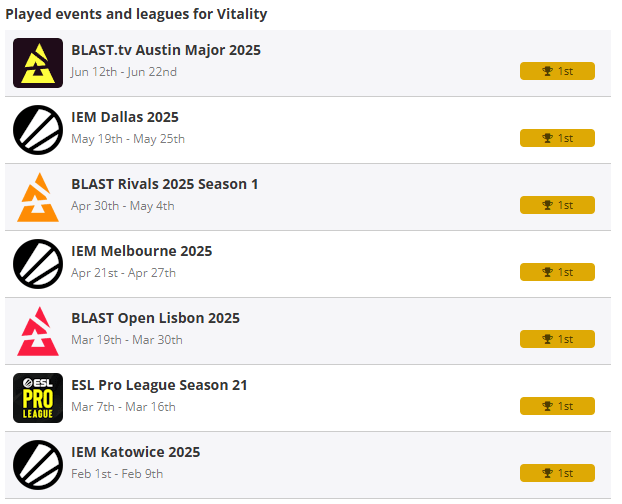Click the orange BLAST Rivals logo

coord(38,197)
